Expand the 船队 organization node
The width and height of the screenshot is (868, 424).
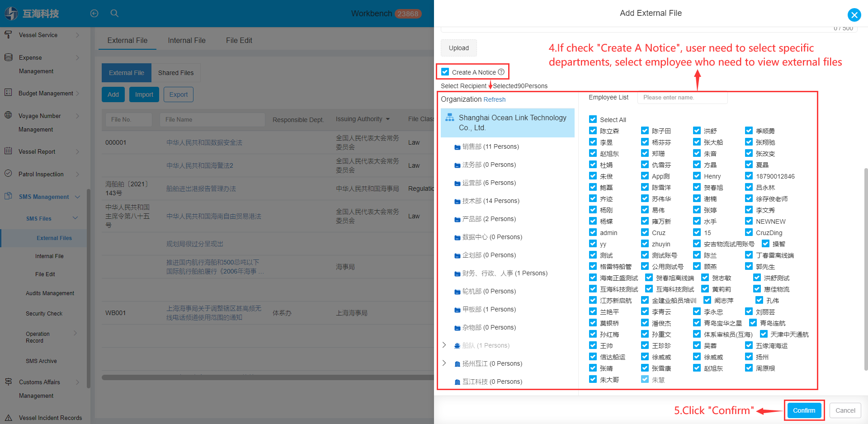point(444,345)
